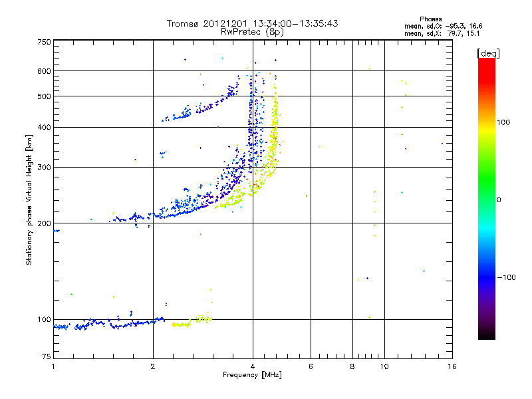Click the '0' colorbar tick label
532x399 pixels.
click(x=499, y=200)
